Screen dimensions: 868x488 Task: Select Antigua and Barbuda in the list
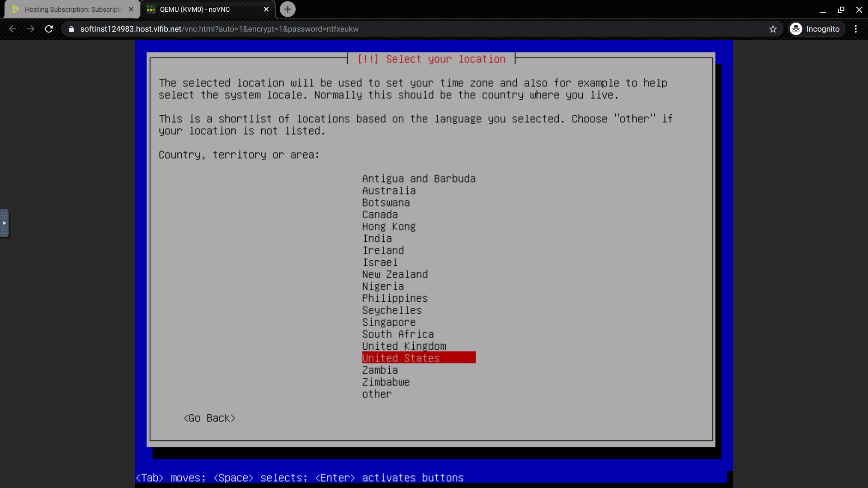pos(419,179)
